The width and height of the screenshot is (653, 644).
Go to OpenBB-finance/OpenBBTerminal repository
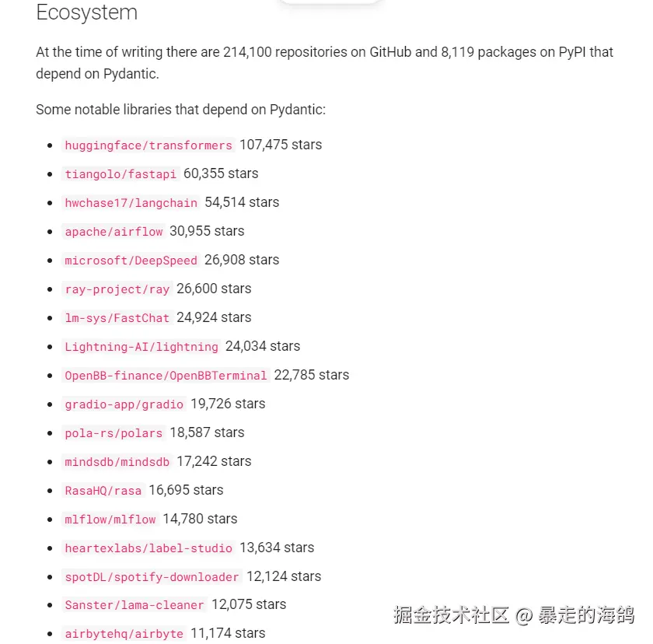(x=166, y=376)
